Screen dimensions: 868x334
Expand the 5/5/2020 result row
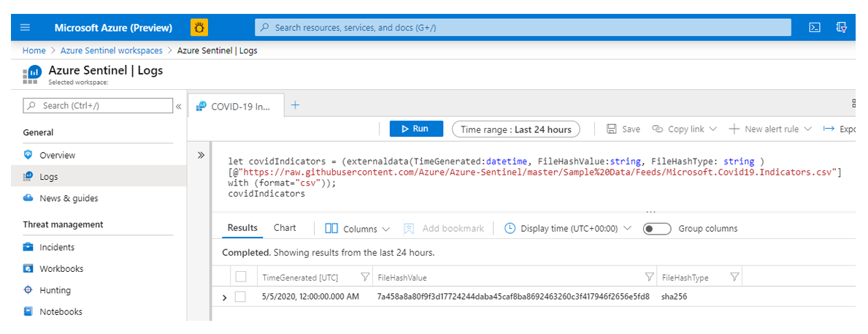point(224,297)
